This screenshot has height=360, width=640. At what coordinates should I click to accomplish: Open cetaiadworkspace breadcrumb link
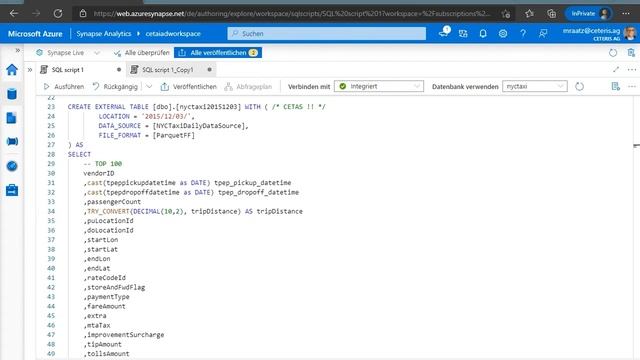[173, 34]
